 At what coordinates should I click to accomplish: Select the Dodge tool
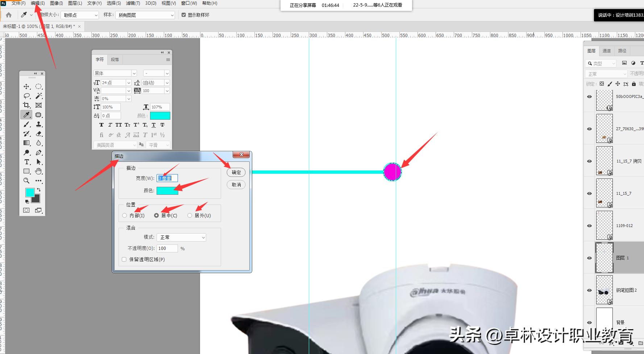[x=26, y=153]
